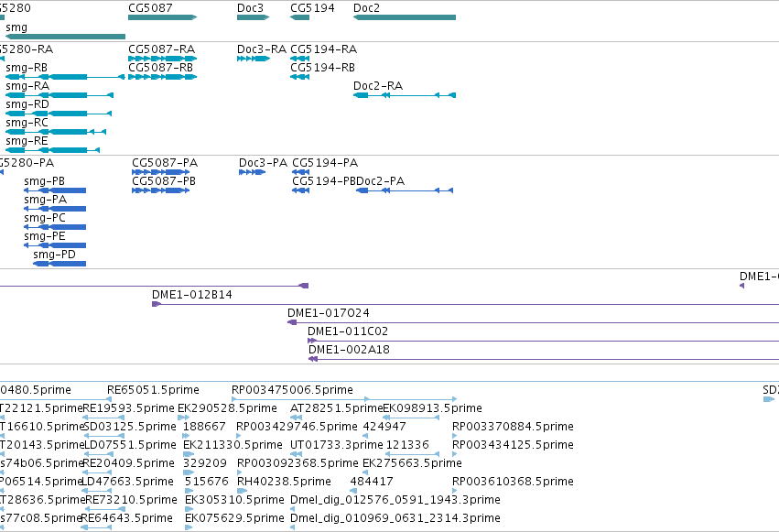Viewport: 779px width, 532px height.
Task: Click the DME1-017O24 clone label
Action: (329, 313)
